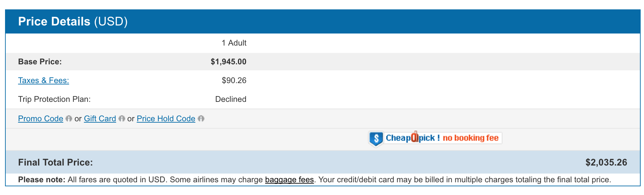Click the Final Total Price label
Image resolution: width=644 pixels, height=195 pixels.
[55, 162]
